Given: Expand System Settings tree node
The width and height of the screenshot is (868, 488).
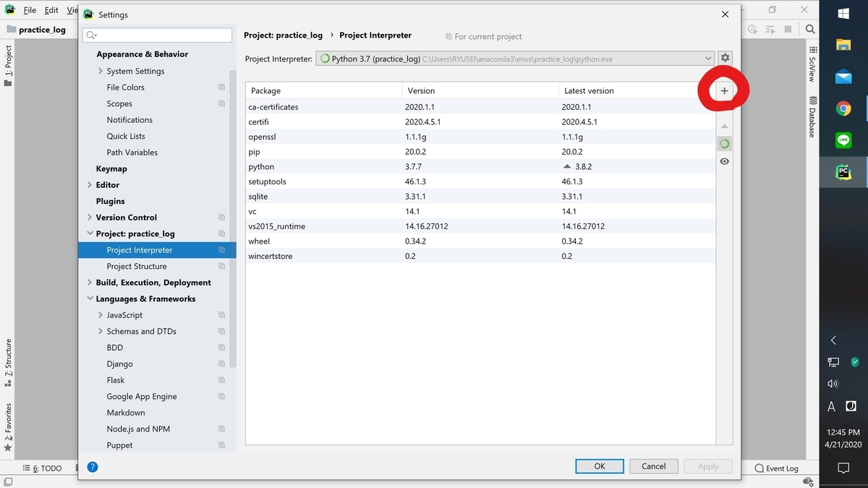Looking at the screenshot, I should tap(101, 71).
